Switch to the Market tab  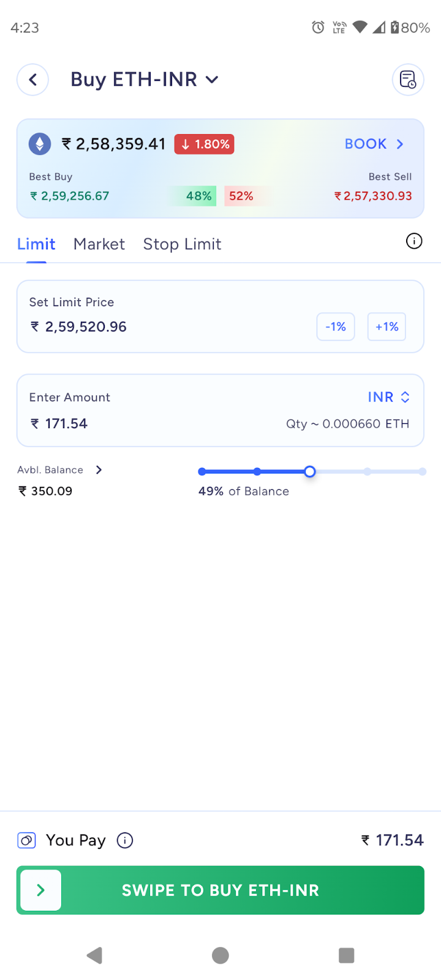(99, 244)
